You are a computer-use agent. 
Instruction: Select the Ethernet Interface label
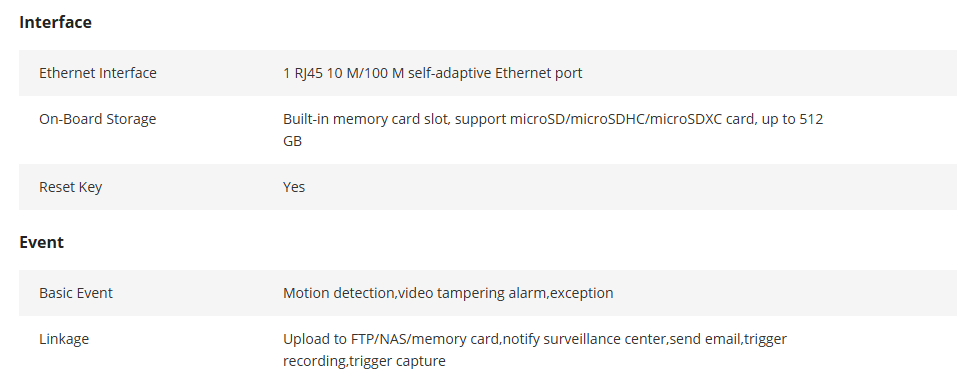pyautogui.click(x=98, y=73)
